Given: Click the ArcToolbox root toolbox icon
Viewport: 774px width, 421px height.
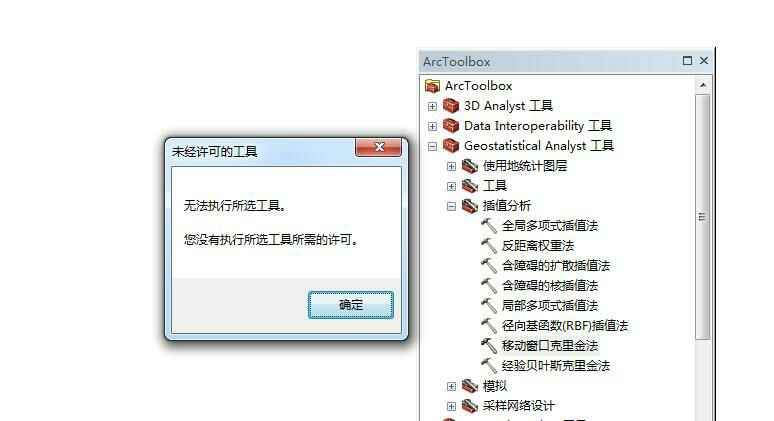Looking at the screenshot, I should 432,86.
